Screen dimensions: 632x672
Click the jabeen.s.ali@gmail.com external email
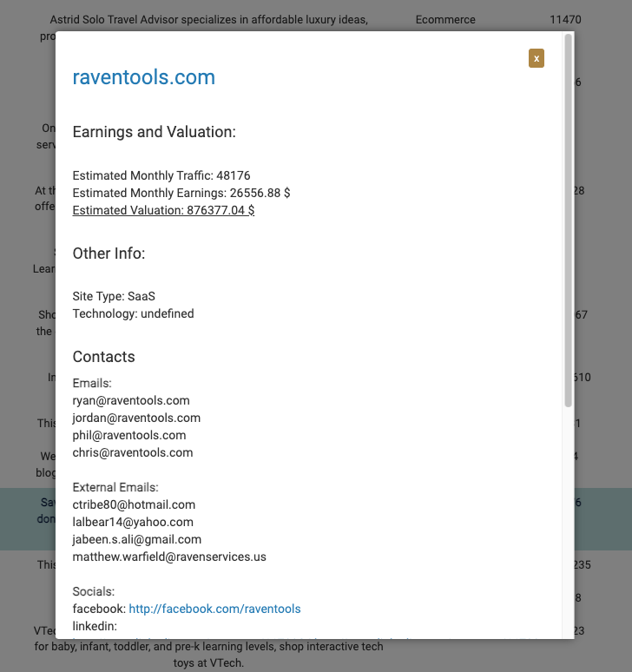pyautogui.click(x=136, y=539)
